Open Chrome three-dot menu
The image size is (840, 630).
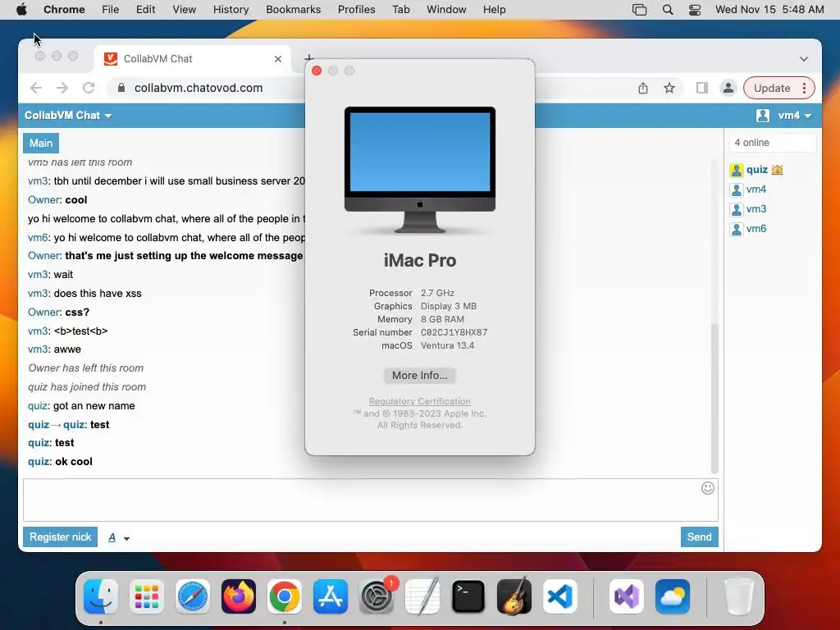pos(804,88)
